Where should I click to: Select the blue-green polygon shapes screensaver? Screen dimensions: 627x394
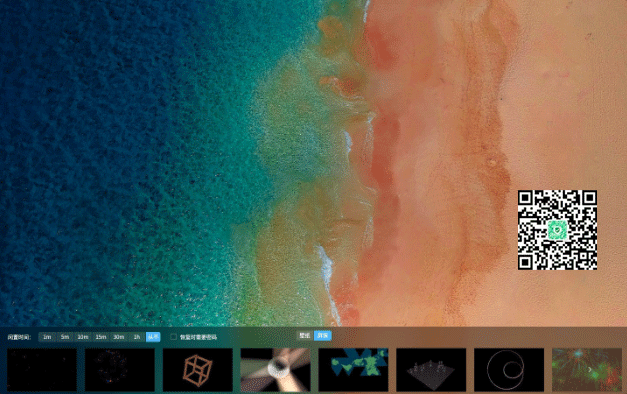pos(353,370)
